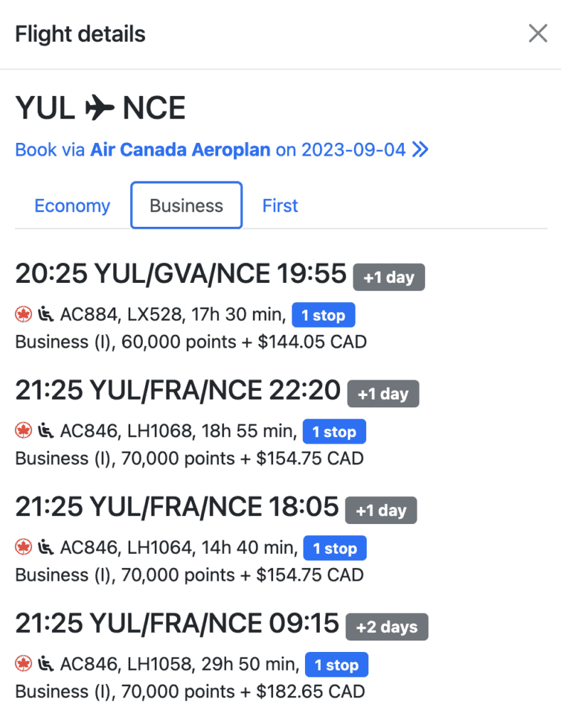Select the 20:25 YUL/GVA/NCE 19:55 itinerary
Viewport: 561px width, 728px height.
181,274
